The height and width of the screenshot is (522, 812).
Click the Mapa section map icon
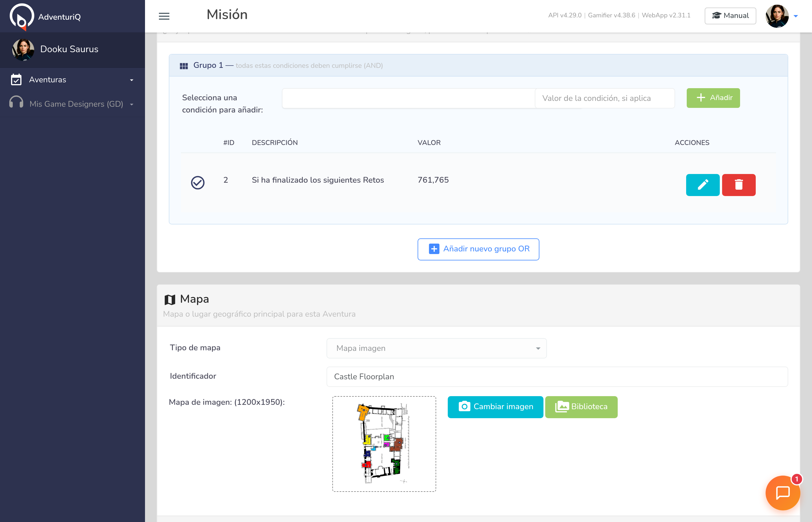click(170, 299)
